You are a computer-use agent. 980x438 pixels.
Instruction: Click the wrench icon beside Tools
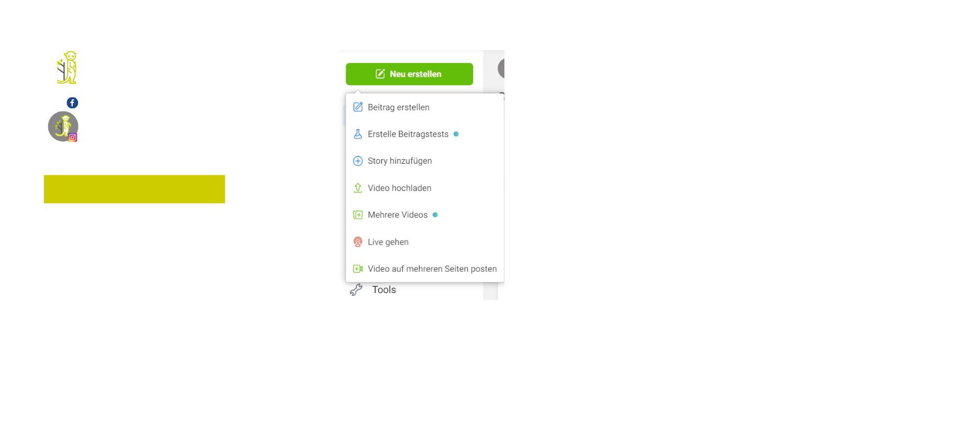click(x=356, y=290)
